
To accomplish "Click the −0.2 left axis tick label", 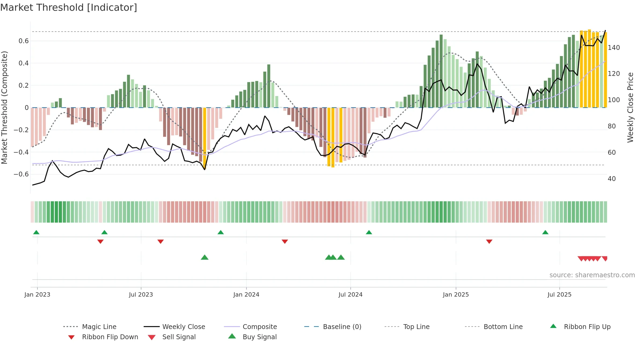I will (x=21, y=130).
